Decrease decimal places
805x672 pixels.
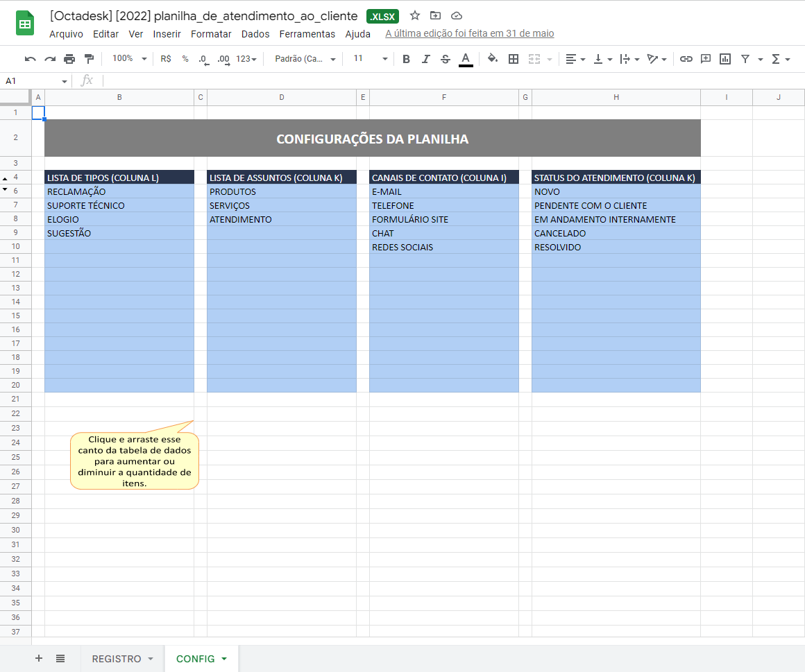pos(203,59)
